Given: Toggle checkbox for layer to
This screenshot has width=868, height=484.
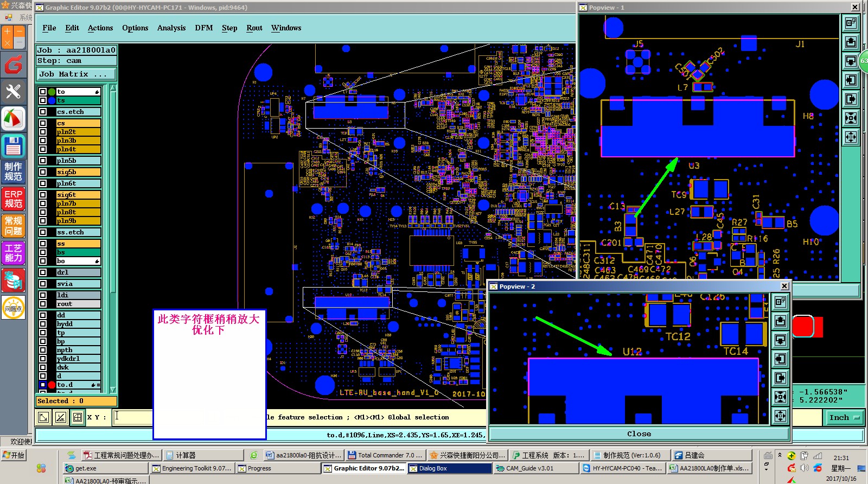Looking at the screenshot, I should [43, 92].
